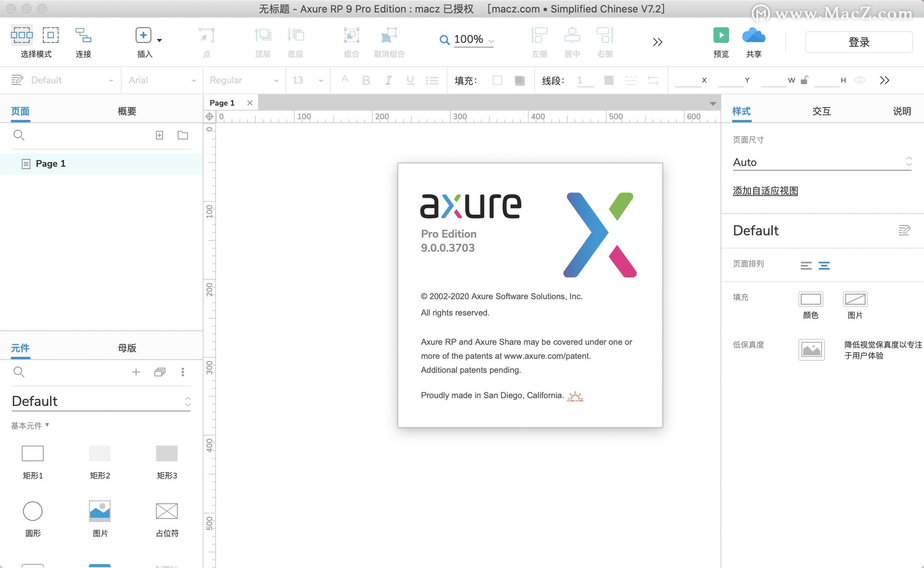Screen dimensions: 924x568
Task: Toggle the aspect ratio lock icon
Action: click(x=804, y=80)
